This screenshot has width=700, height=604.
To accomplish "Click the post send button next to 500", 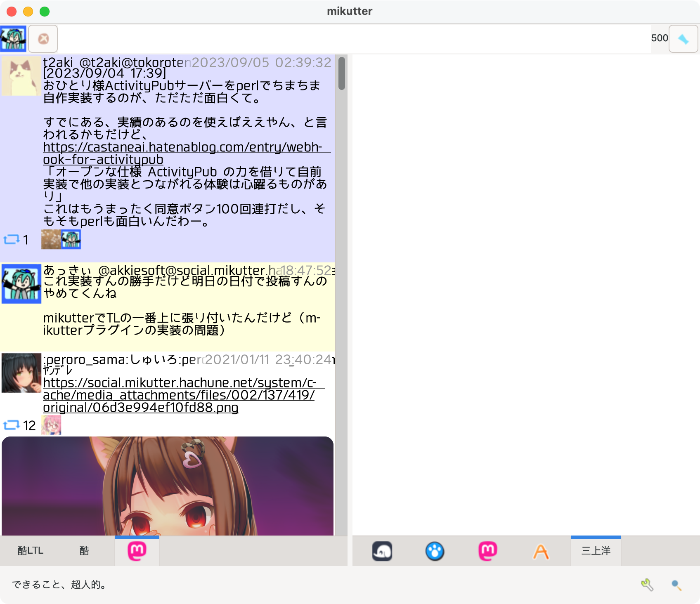I will [x=683, y=39].
